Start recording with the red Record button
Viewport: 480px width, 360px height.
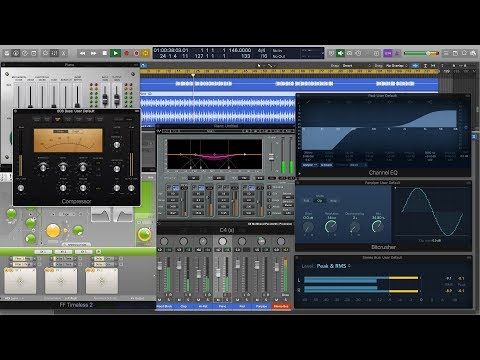[x=127, y=53]
